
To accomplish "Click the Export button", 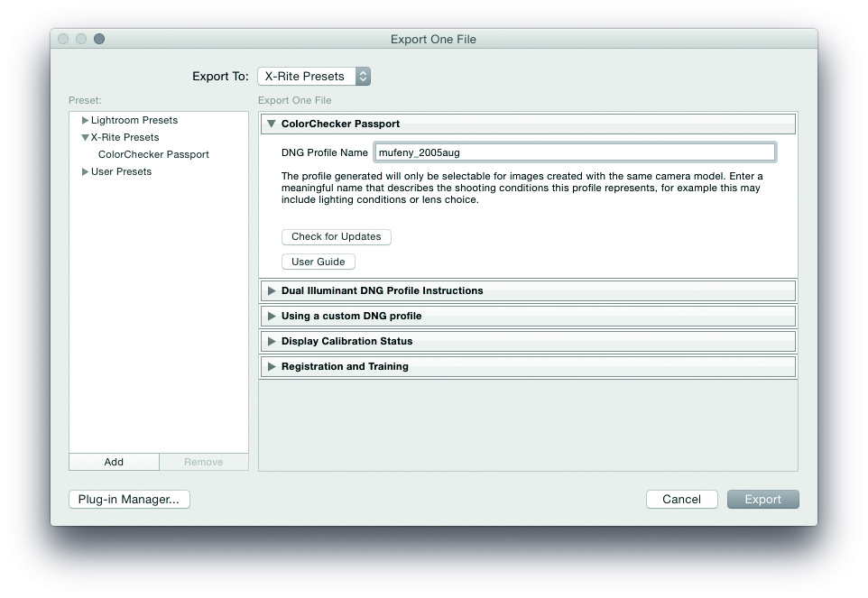I will 762,500.
